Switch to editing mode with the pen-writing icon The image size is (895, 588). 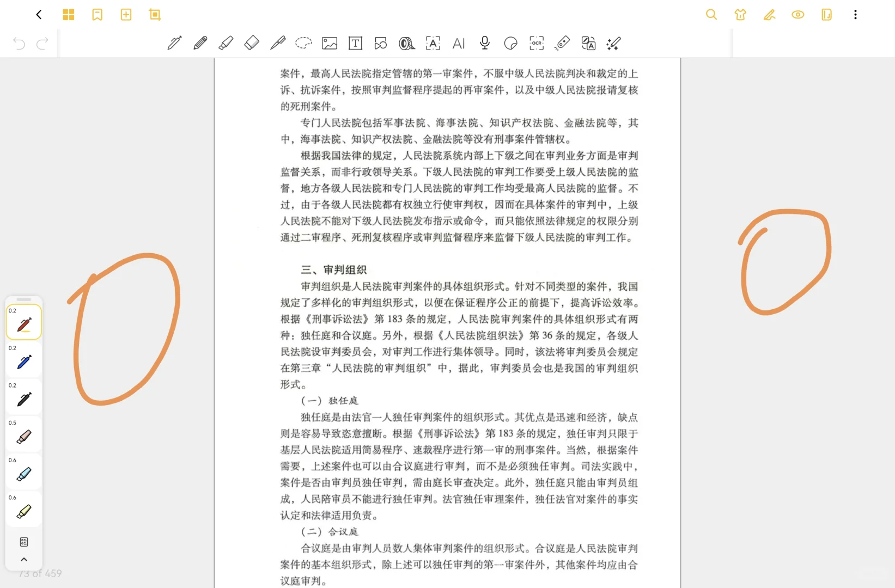pos(770,15)
